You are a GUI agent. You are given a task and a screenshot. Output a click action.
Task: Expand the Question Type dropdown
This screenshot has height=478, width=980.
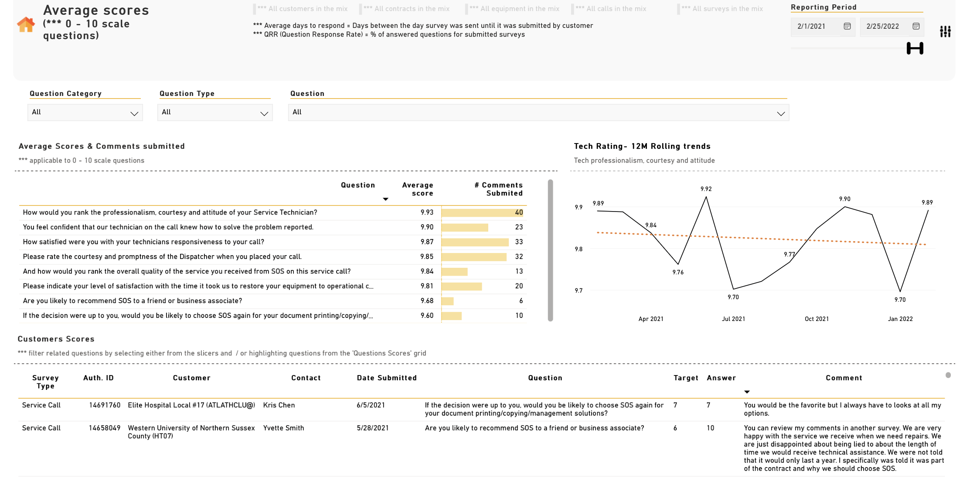[215, 113]
